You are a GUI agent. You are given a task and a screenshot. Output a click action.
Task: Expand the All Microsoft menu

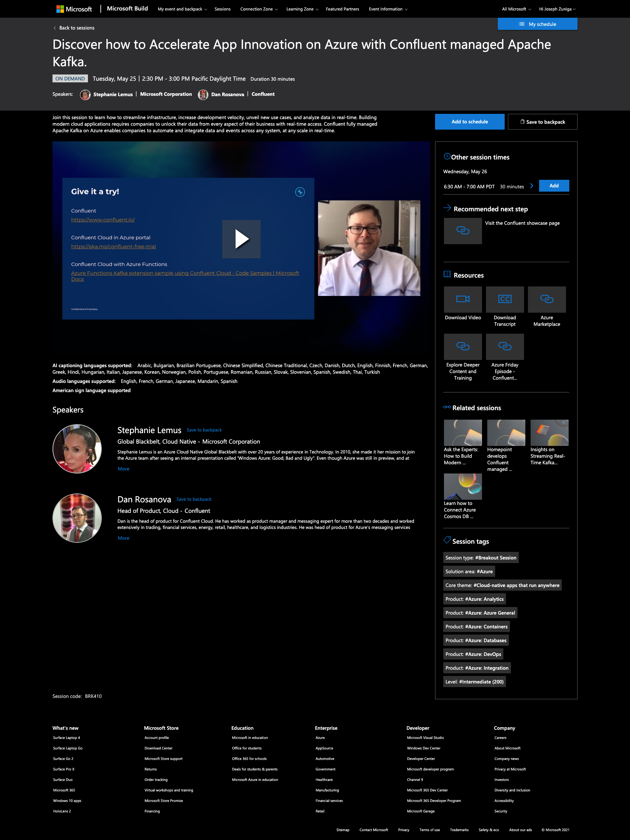point(516,9)
